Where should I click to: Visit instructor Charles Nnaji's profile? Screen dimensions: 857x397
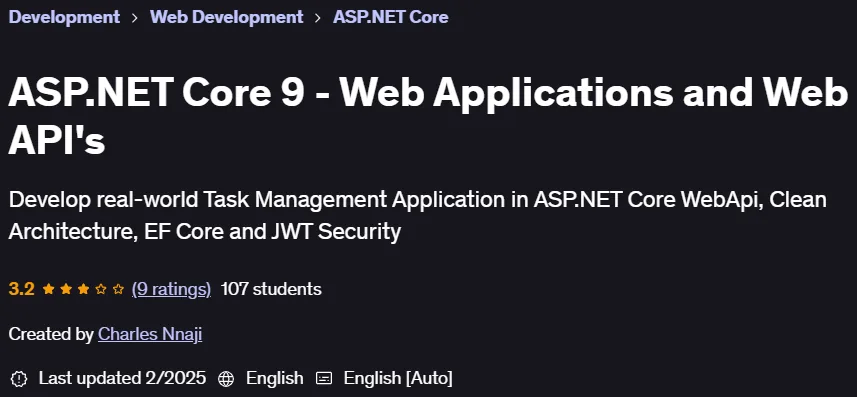[x=150, y=334]
